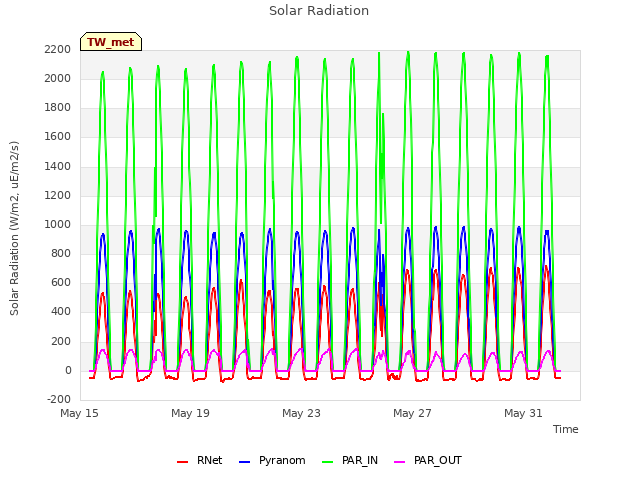The height and width of the screenshot is (480, 640).
Task: Click the red RNet legend color marker
Action: [x=182, y=462]
